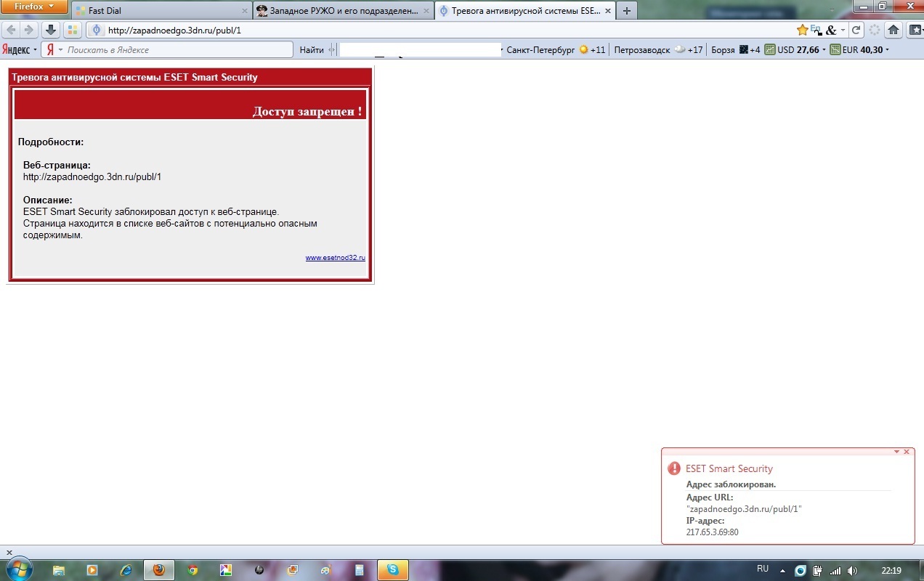The image size is (924, 581).
Task: Click the ampersand icon in address bar
Action: click(831, 30)
